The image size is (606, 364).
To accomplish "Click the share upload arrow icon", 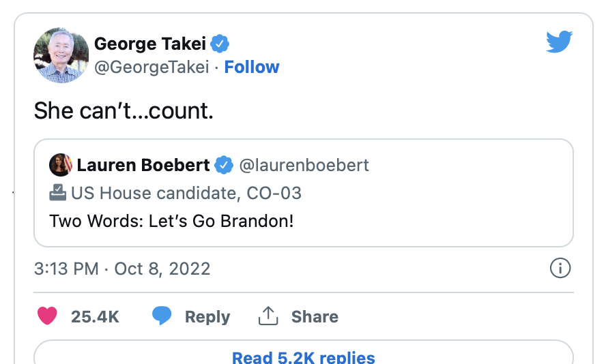I will pyautogui.click(x=268, y=316).
